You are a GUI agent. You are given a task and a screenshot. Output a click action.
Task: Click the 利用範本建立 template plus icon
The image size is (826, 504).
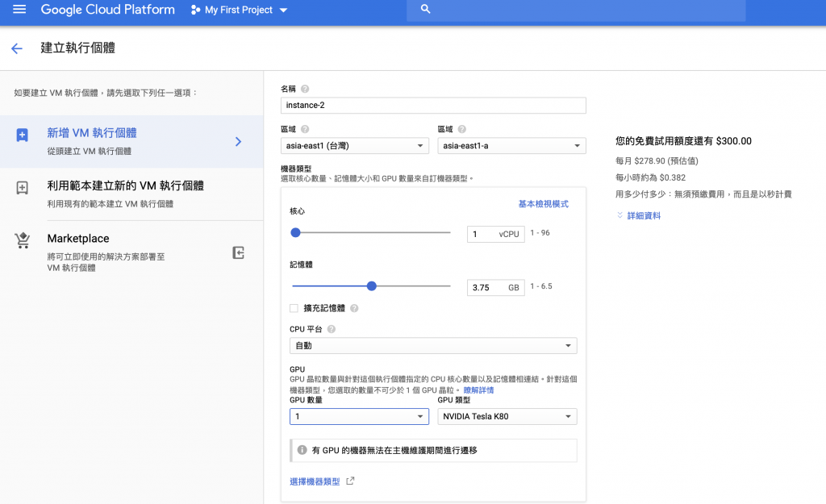coord(22,187)
